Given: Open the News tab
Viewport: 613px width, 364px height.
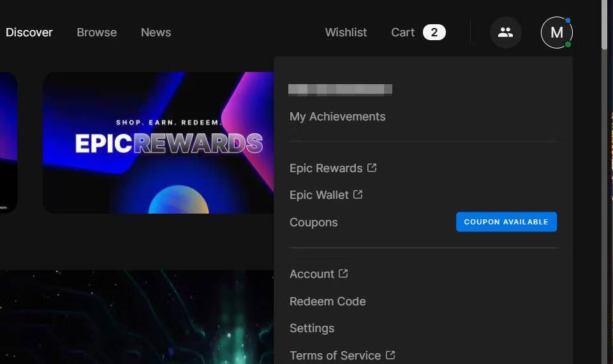Looking at the screenshot, I should coord(156,33).
